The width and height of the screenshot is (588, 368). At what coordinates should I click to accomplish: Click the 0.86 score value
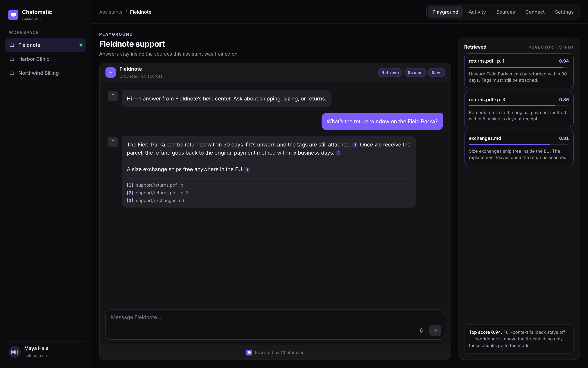pos(564,100)
